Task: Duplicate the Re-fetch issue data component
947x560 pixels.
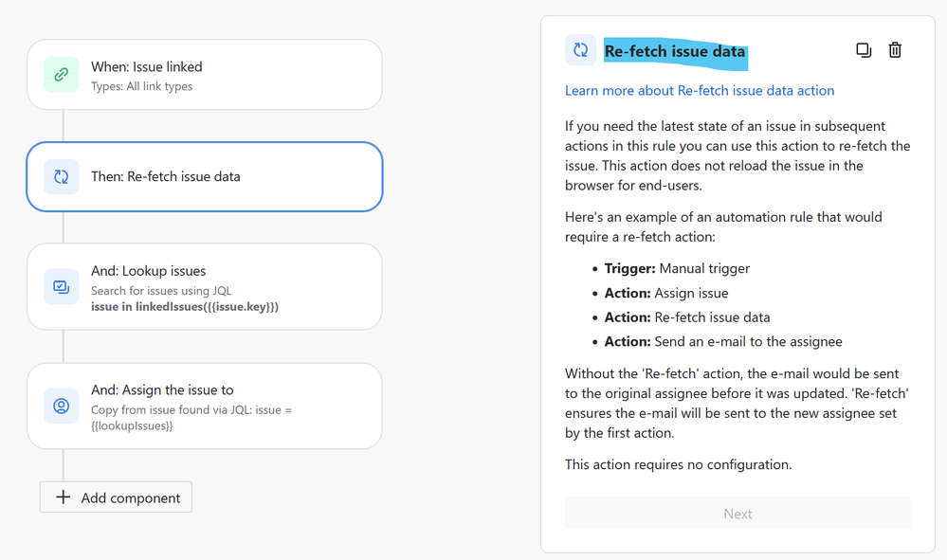Action: (x=864, y=50)
